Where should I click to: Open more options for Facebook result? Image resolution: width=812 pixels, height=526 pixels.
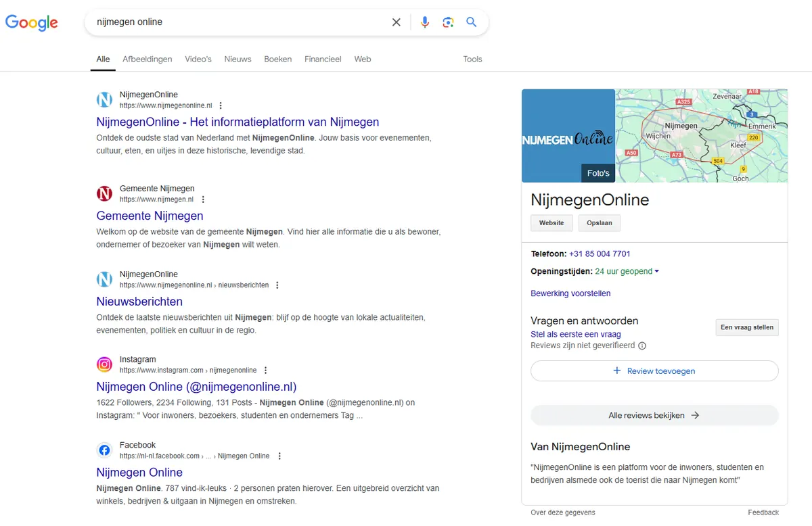tap(279, 456)
